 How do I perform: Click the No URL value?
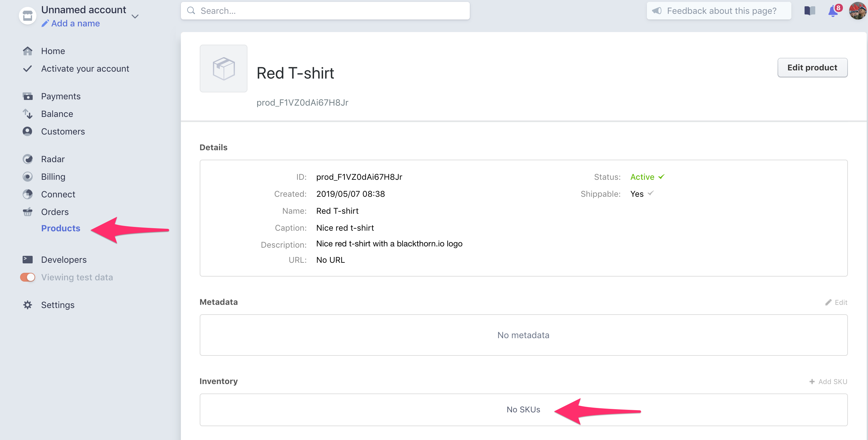(330, 260)
